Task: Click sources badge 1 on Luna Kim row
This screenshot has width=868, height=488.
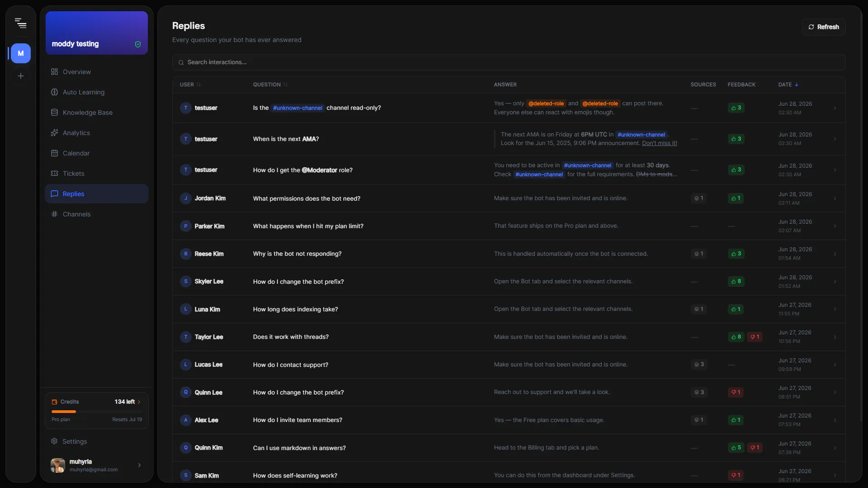Action: pyautogui.click(x=698, y=309)
